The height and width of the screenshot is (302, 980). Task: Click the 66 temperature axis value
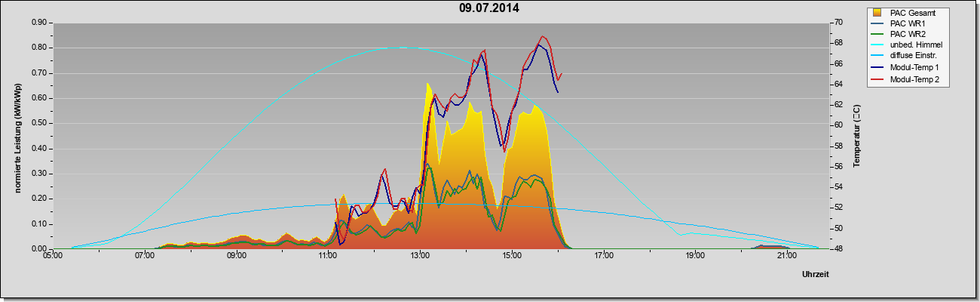point(838,63)
